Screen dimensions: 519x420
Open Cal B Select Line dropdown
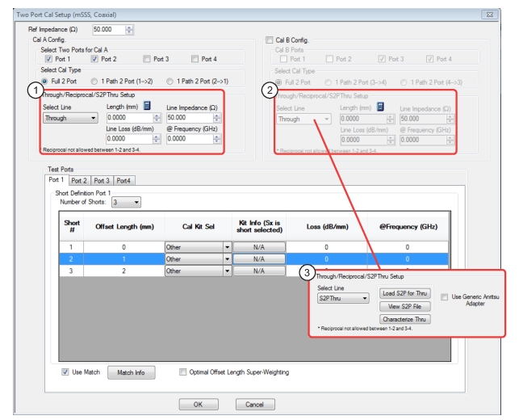pos(303,120)
